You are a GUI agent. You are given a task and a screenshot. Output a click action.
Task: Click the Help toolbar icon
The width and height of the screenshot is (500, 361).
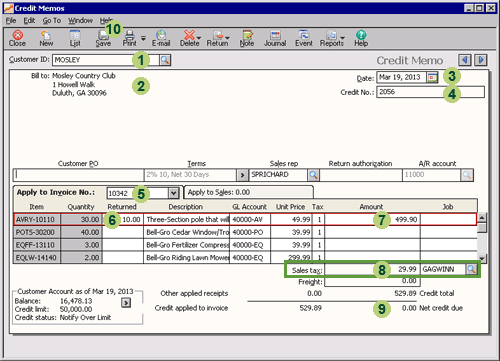(361, 38)
